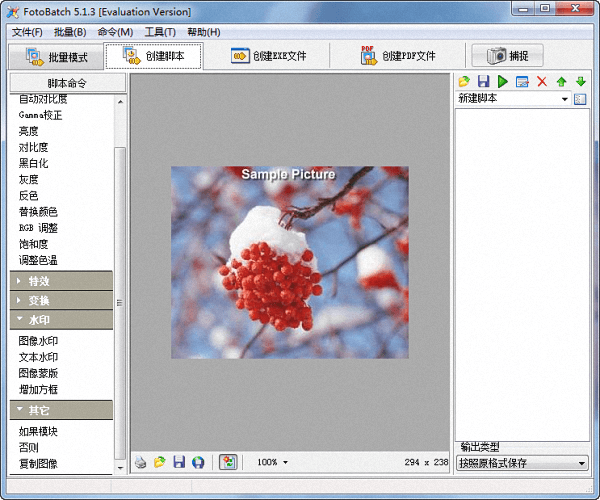Screen dimensions: 600x500
Task: Select the 增加方框 command
Action: click(x=38, y=389)
